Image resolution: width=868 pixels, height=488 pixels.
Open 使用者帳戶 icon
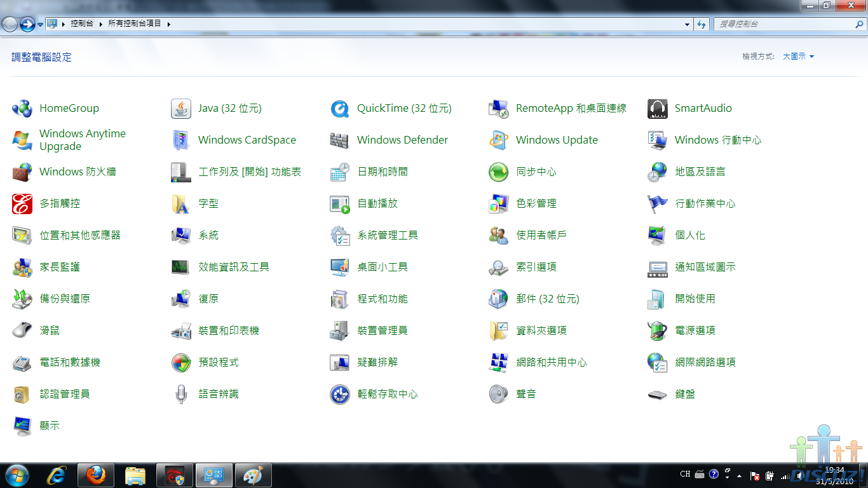(499, 236)
